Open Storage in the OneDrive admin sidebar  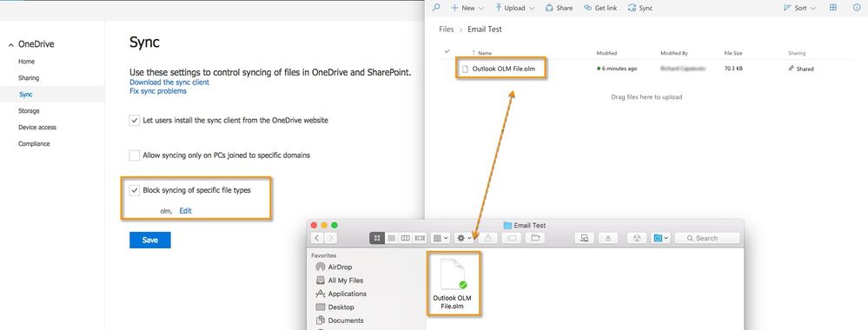[29, 111]
